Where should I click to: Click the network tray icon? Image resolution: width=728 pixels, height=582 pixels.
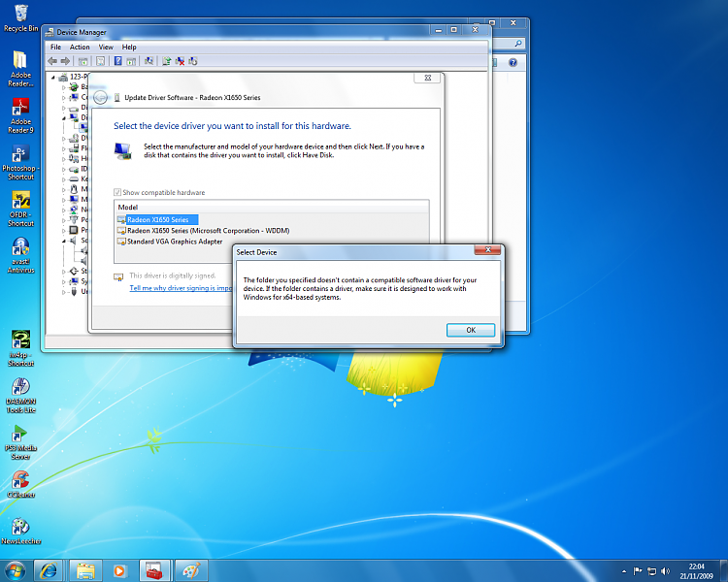coord(652,571)
